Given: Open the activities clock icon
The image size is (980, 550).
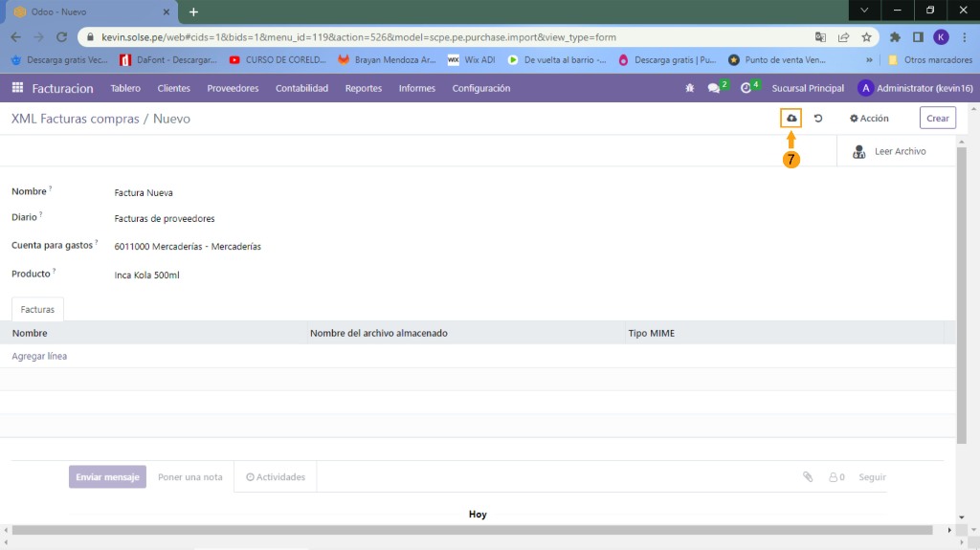Looking at the screenshot, I should [746, 88].
